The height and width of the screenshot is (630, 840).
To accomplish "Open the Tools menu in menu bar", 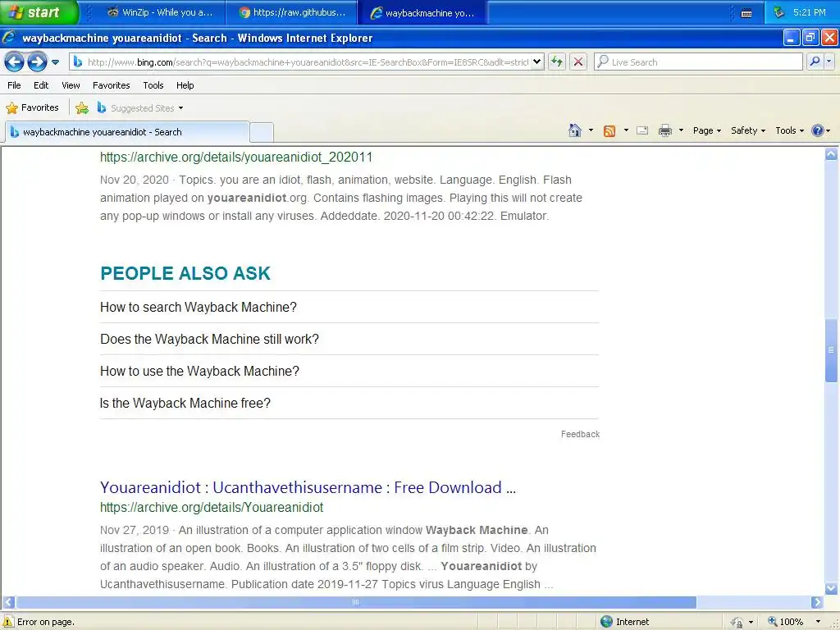I will [x=153, y=85].
